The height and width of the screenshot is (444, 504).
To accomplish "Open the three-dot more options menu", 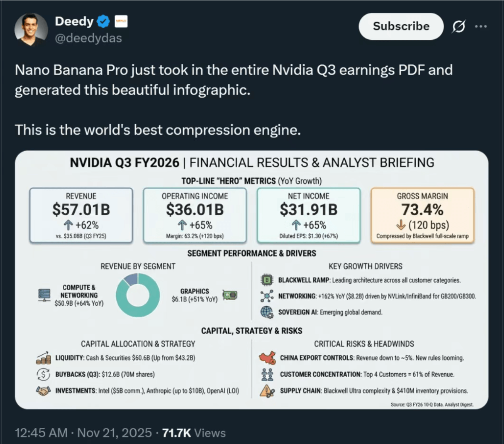I will pos(481,26).
